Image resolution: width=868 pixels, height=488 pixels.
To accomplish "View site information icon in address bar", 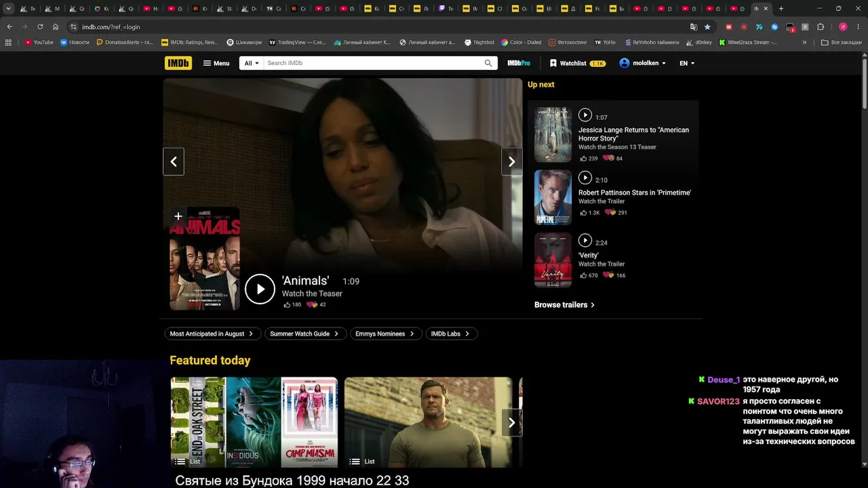I will (73, 26).
